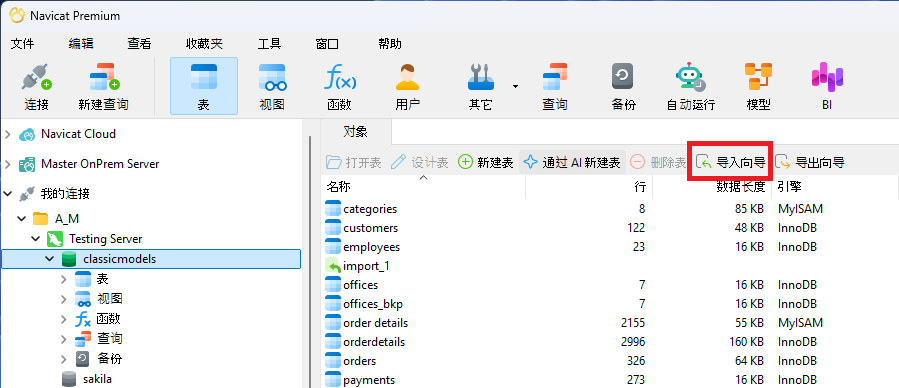Viewport: 899px width, 388px height.
Task: Click the 设计表 button
Action: pos(420,163)
